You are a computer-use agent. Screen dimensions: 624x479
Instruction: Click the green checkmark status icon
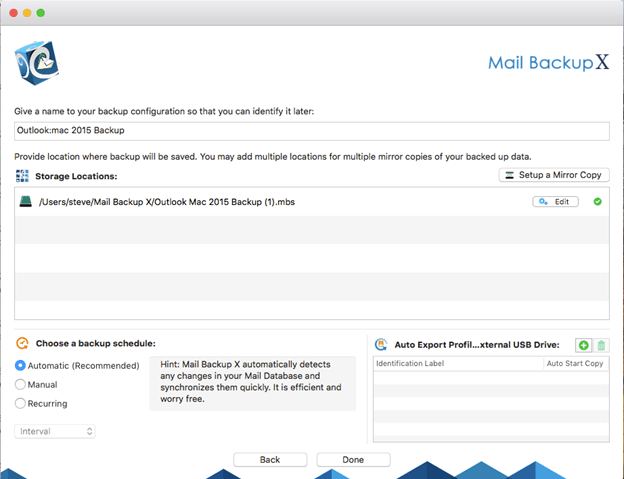point(597,202)
